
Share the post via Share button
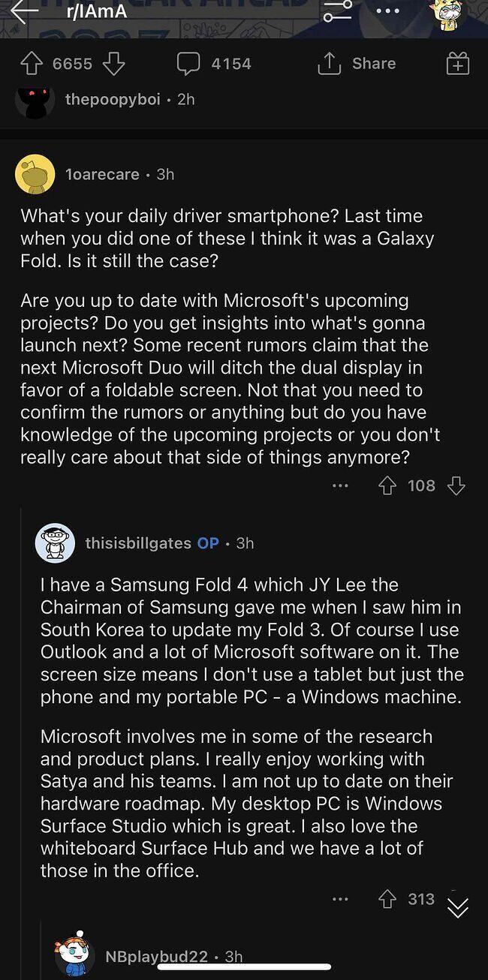click(357, 64)
